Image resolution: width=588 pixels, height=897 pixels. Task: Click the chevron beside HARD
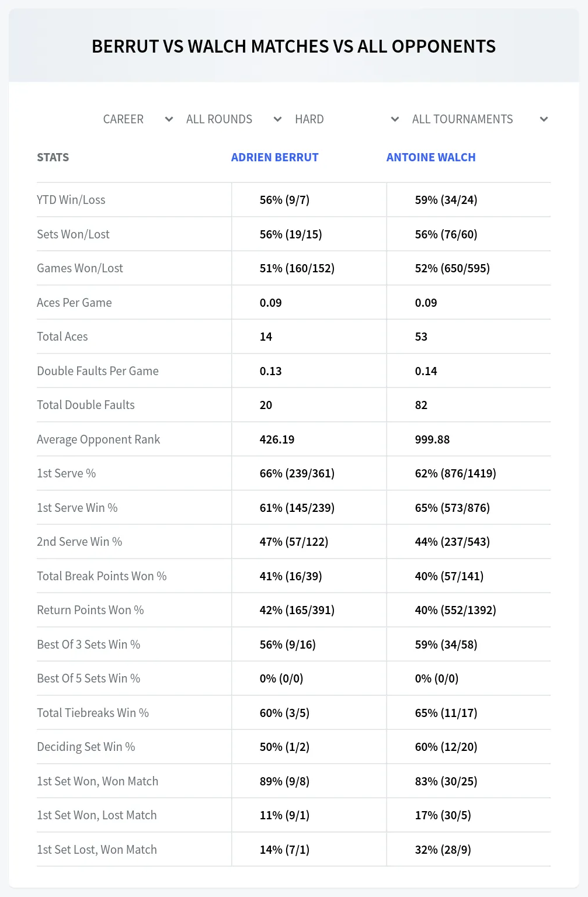pos(395,119)
